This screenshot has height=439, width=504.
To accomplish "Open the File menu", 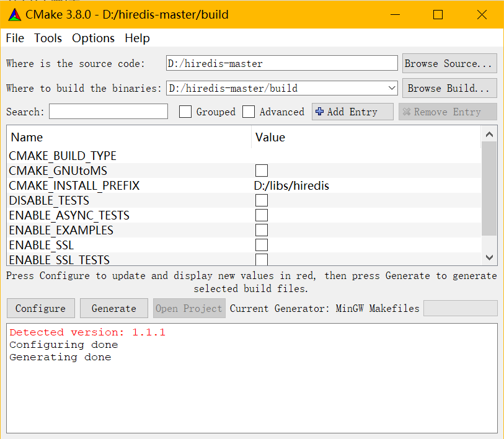I will 15,38.
